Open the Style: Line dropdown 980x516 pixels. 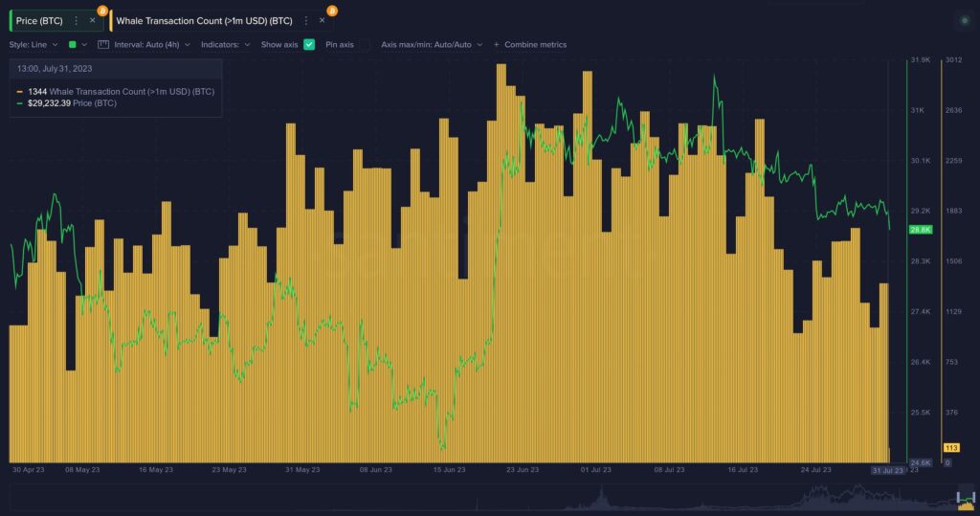pyautogui.click(x=33, y=44)
